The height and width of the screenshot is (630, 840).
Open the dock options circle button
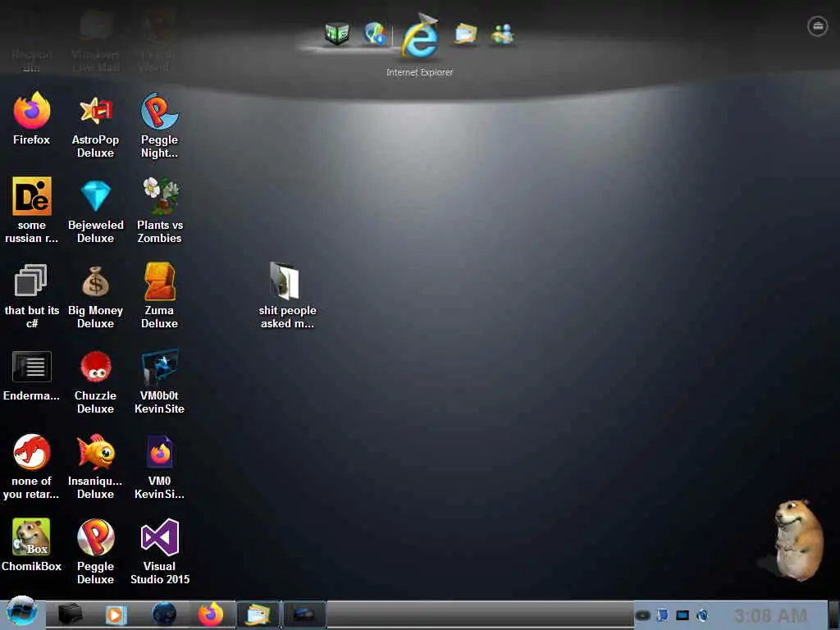818,26
